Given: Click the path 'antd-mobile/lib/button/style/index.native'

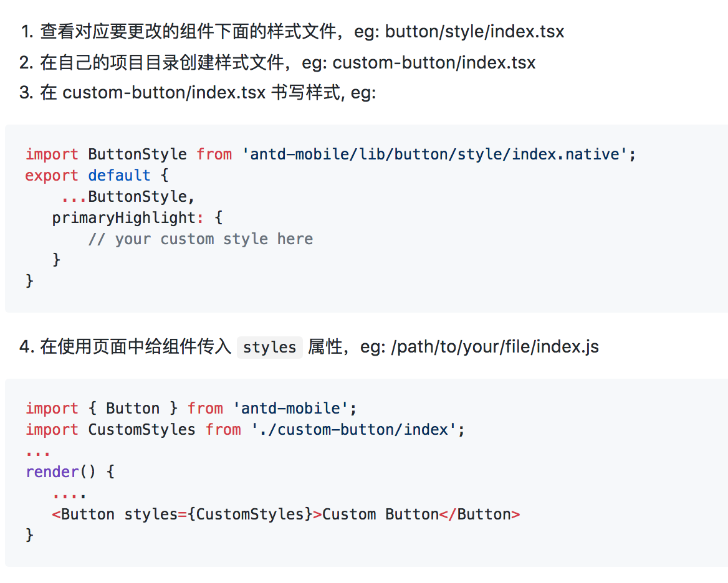Looking at the screenshot, I should click(x=434, y=154).
